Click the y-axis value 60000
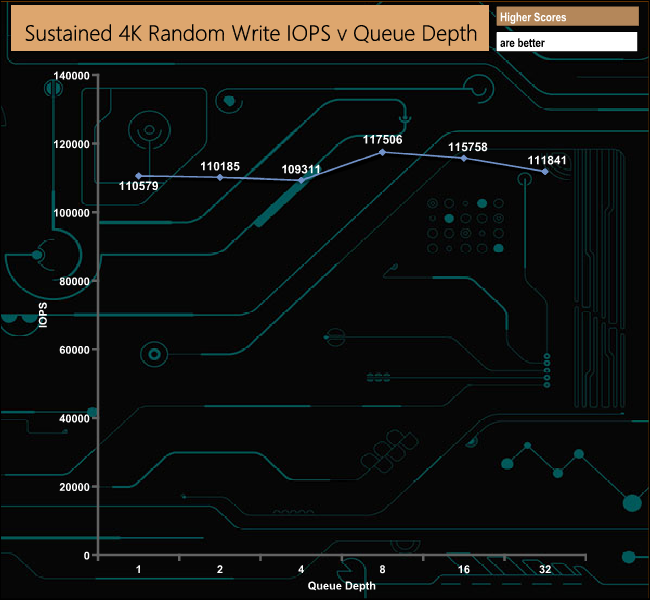This screenshot has width=650, height=600. (74, 350)
